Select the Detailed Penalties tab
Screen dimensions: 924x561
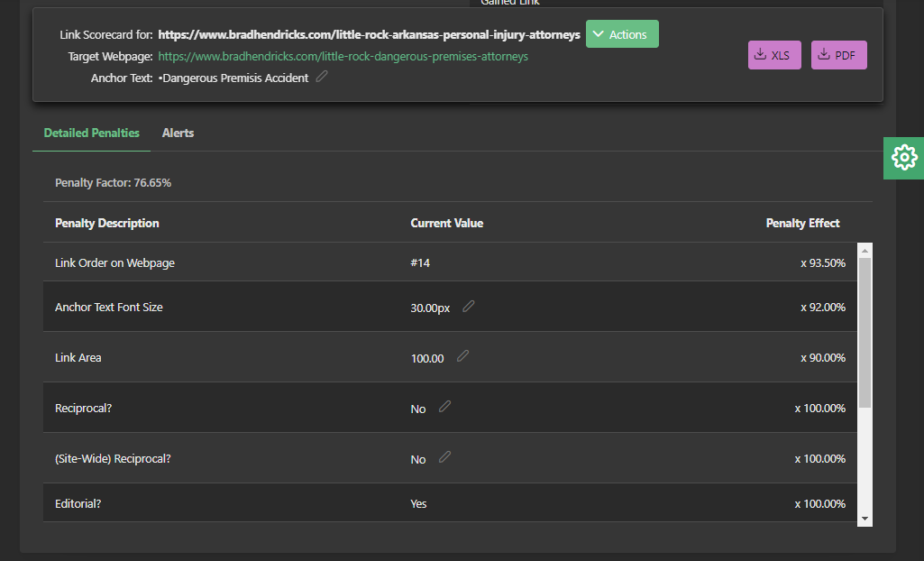pos(92,133)
